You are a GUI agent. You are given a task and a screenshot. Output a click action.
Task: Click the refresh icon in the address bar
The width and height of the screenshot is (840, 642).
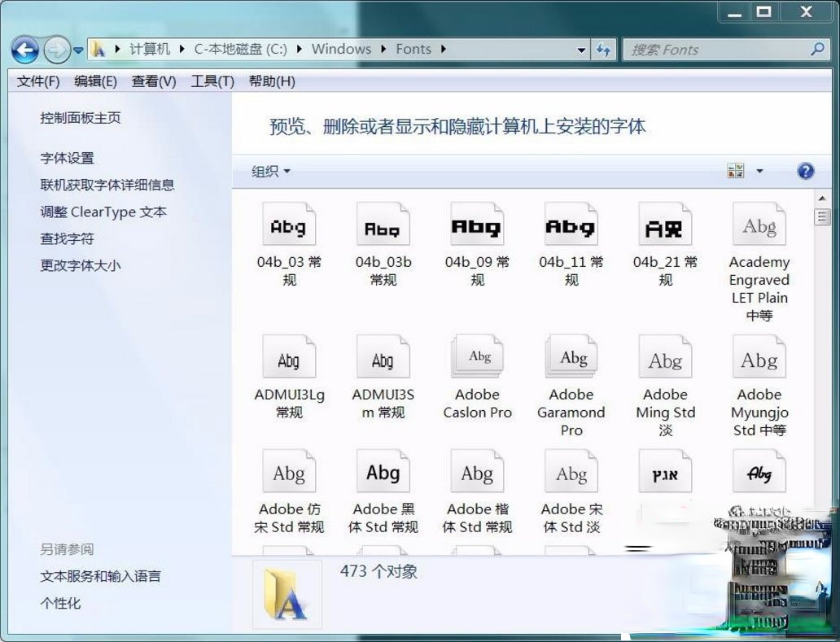604,50
